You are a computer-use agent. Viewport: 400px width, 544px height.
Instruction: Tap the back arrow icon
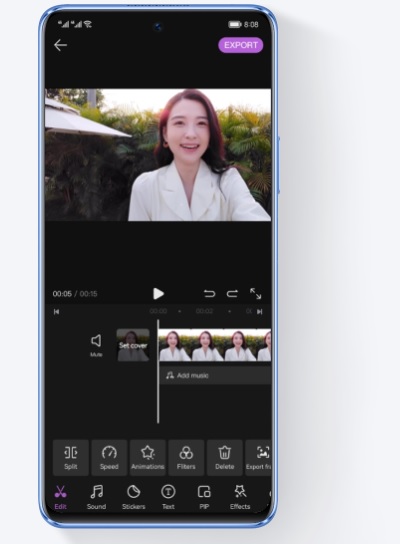pyautogui.click(x=60, y=45)
